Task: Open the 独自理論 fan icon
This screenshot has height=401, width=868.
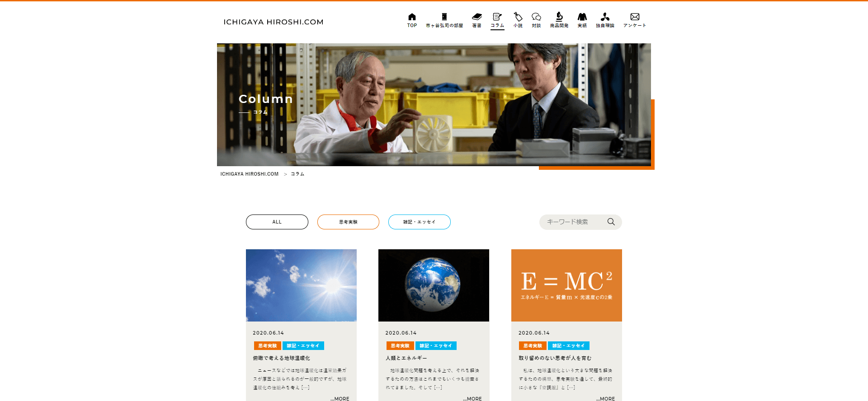Action: click(605, 17)
